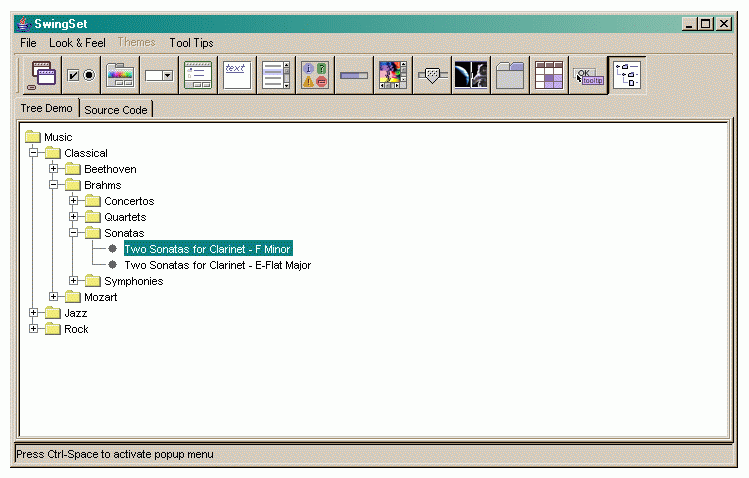Image resolution: width=749 pixels, height=478 pixels.
Task: Expand the Symphonies tree node
Action: [74, 281]
